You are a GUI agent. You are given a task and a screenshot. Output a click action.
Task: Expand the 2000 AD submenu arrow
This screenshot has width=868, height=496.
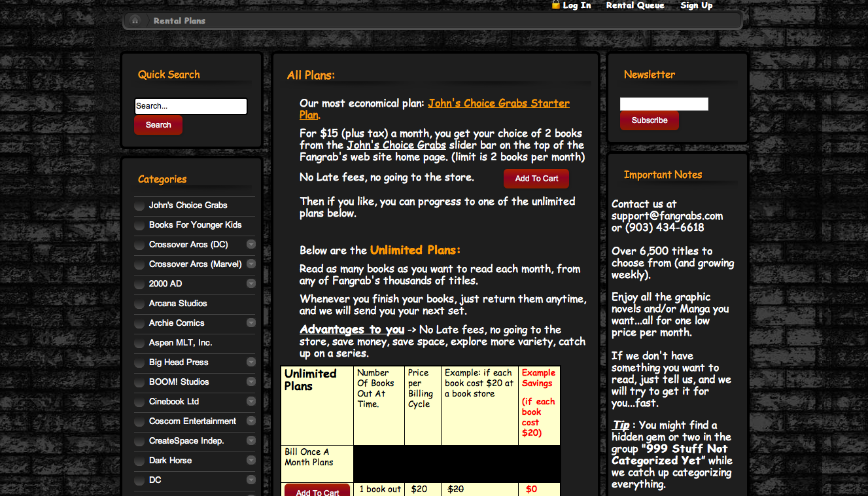pyautogui.click(x=251, y=283)
